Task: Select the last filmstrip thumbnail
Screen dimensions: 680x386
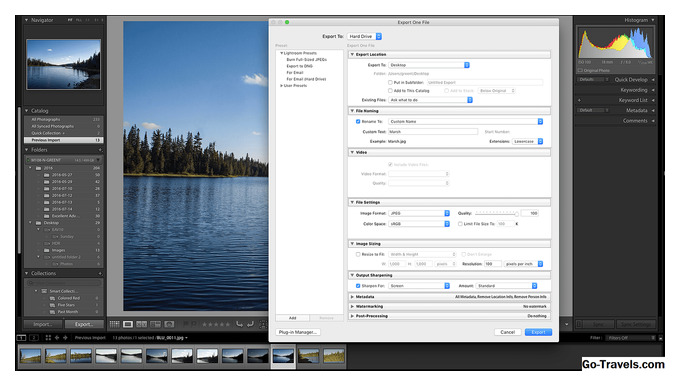Action: click(333, 356)
